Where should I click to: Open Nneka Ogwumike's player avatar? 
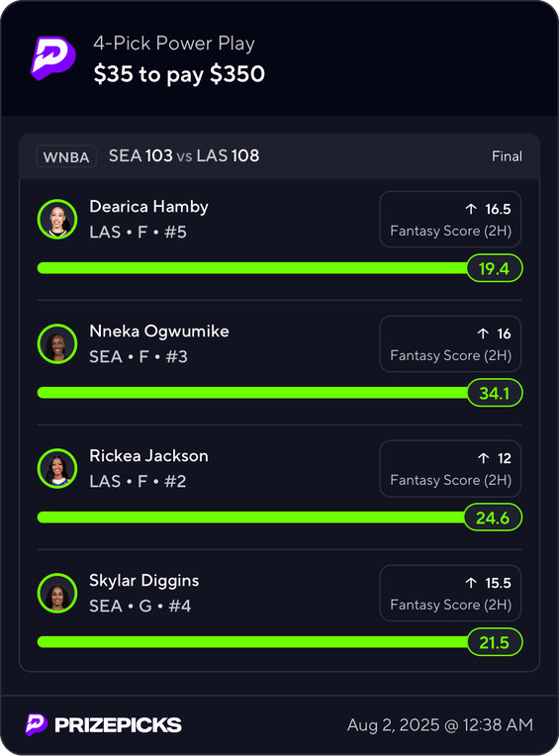[x=57, y=343]
